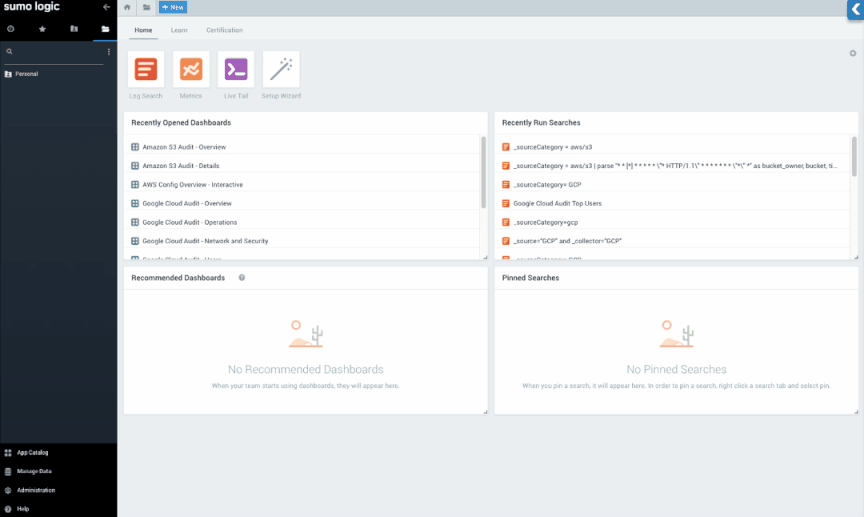Open the _sourceCategory= GCP search
Viewport: 864px width, 517px height.
click(x=547, y=185)
